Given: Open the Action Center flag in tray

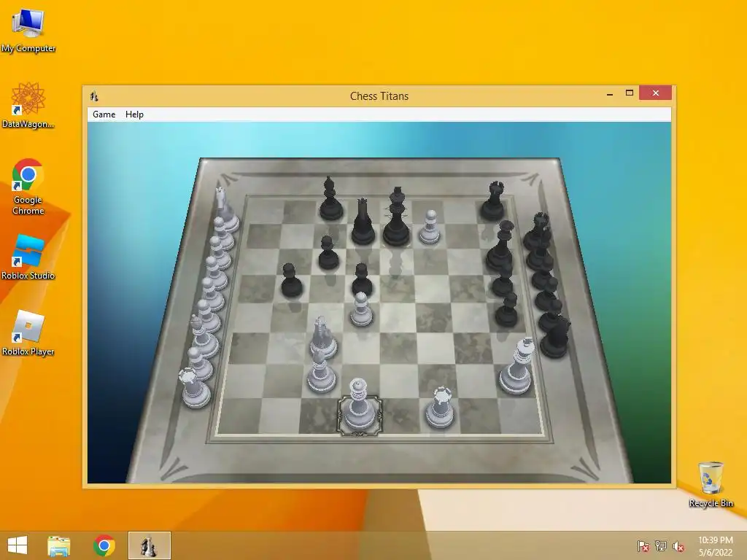Looking at the screenshot, I should [x=643, y=546].
